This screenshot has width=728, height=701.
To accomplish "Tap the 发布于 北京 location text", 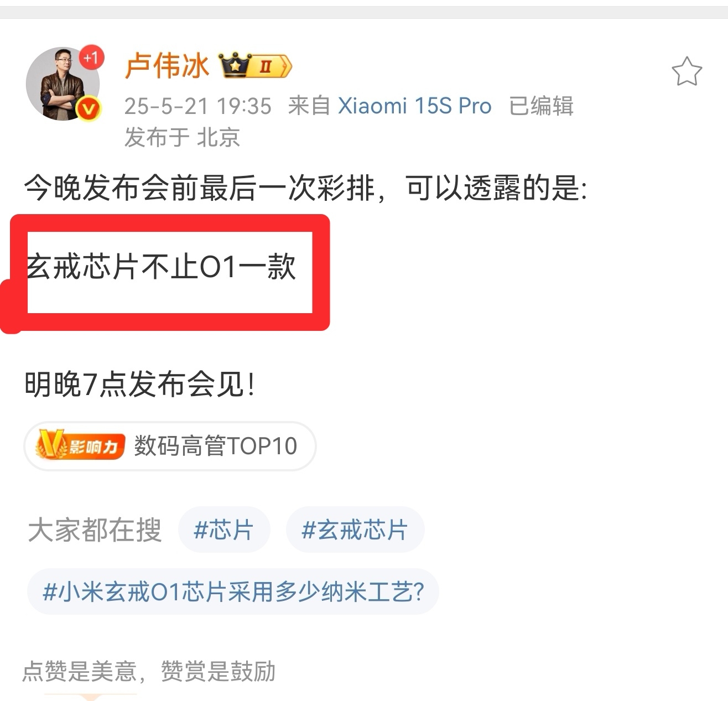I will 182,137.
